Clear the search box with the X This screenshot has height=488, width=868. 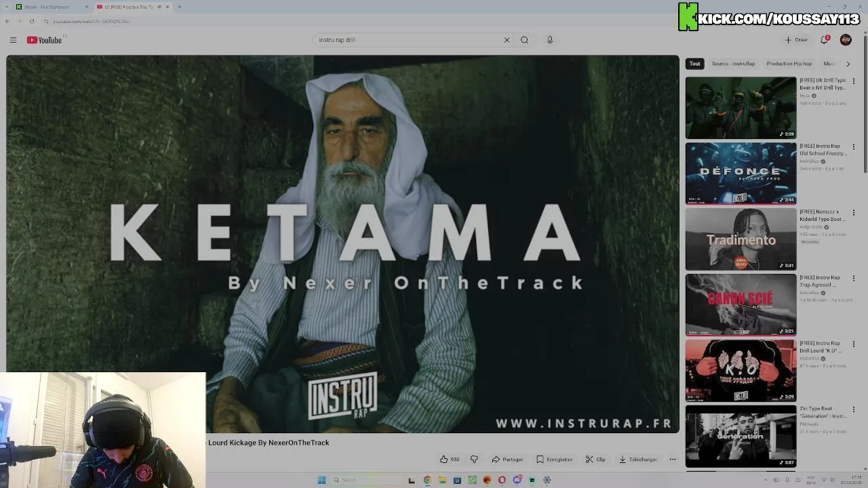(x=507, y=40)
